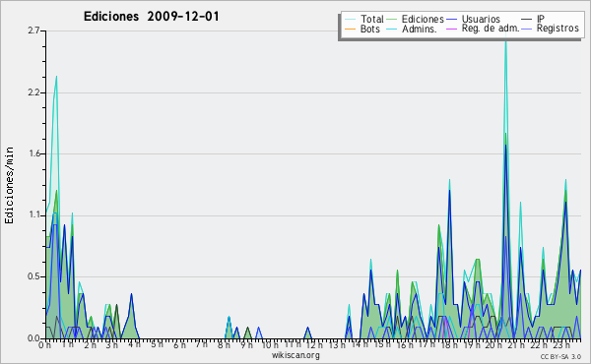The width and height of the screenshot is (591, 364).
Task: Click the 'Reg. de adm.' legend label
Action: [491, 29]
